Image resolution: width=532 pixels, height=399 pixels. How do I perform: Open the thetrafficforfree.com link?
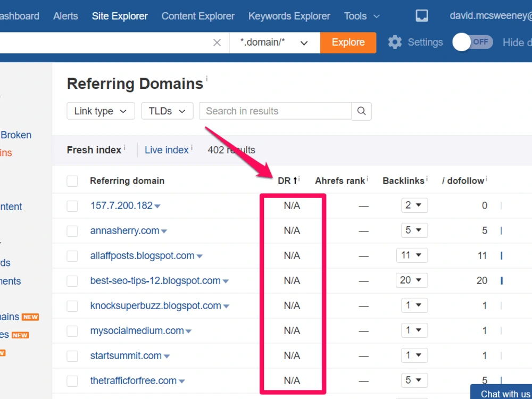coord(134,381)
